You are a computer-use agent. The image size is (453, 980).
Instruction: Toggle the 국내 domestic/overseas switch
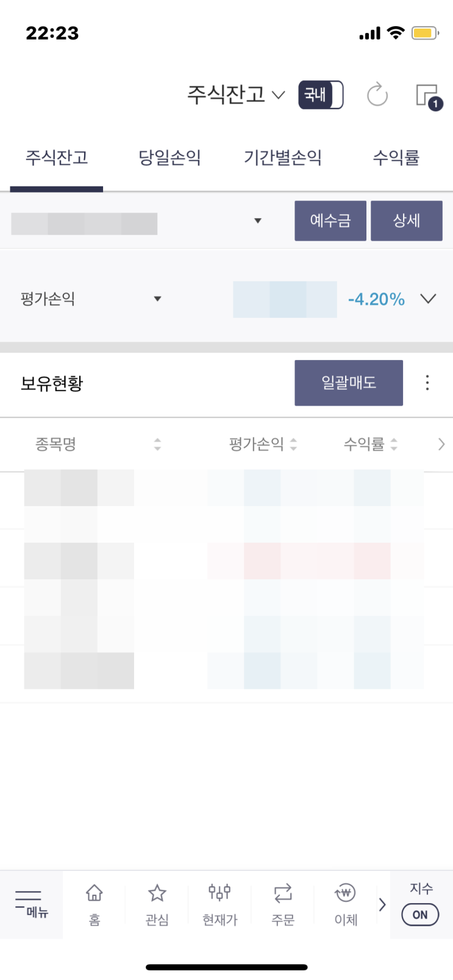[x=321, y=95]
